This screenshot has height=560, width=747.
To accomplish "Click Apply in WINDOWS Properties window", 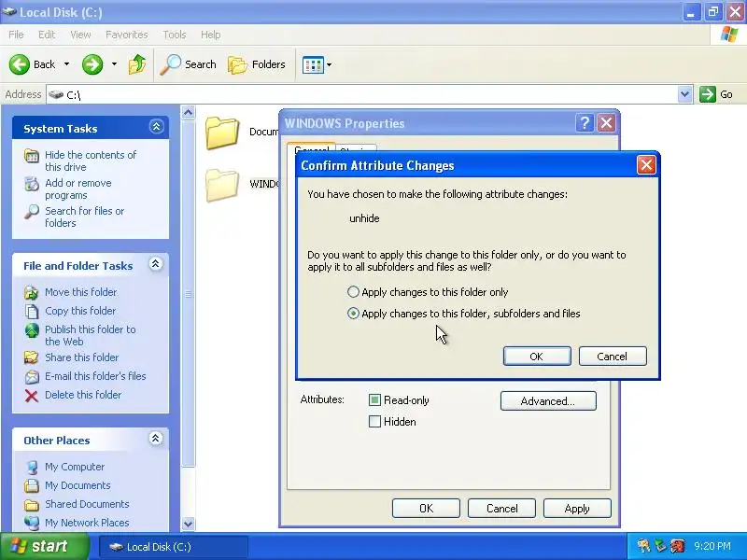I will coord(577,508).
